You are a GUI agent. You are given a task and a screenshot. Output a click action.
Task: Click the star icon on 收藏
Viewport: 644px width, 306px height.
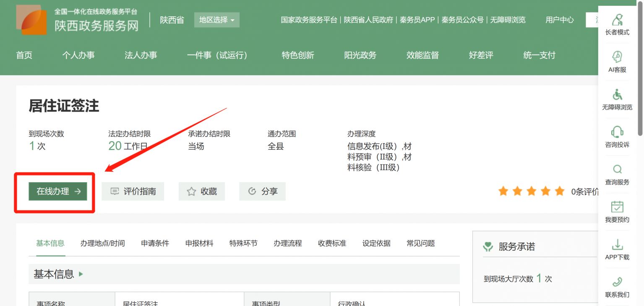pyautogui.click(x=191, y=191)
